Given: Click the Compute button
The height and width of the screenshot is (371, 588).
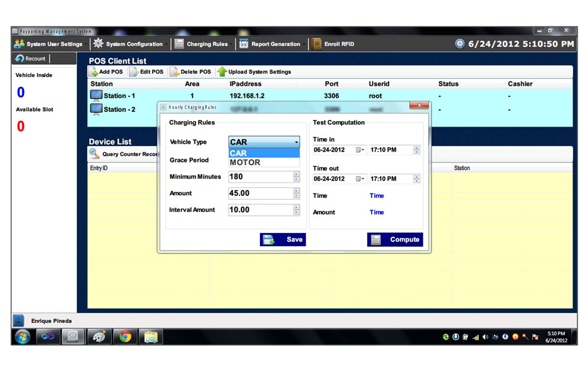Looking at the screenshot, I should 396,239.
